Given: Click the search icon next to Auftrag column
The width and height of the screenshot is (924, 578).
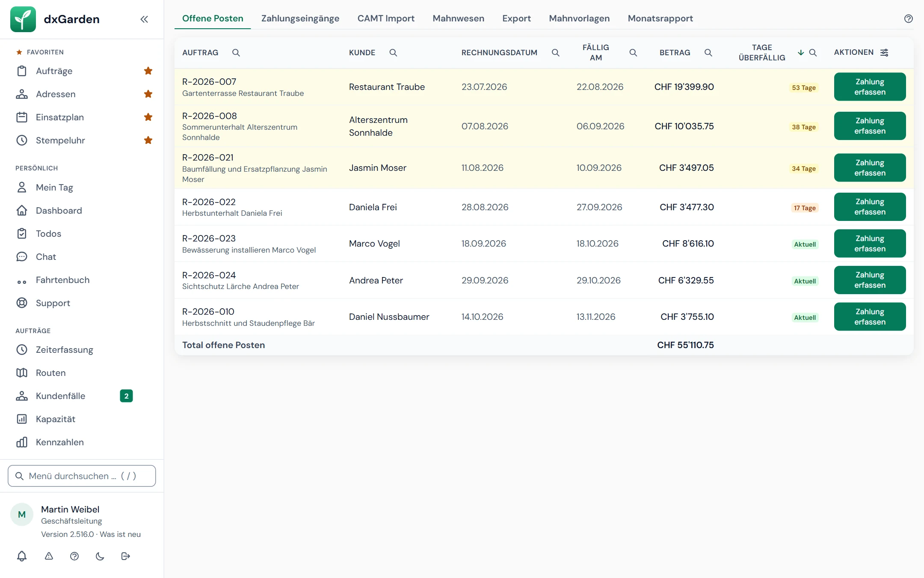Looking at the screenshot, I should tap(236, 53).
